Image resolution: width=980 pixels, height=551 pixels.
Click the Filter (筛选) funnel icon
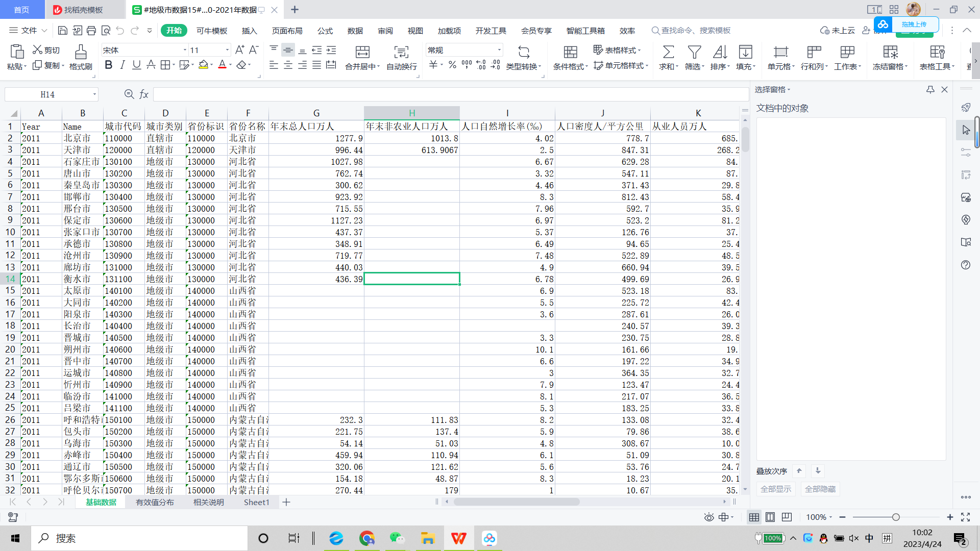click(694, 52)
